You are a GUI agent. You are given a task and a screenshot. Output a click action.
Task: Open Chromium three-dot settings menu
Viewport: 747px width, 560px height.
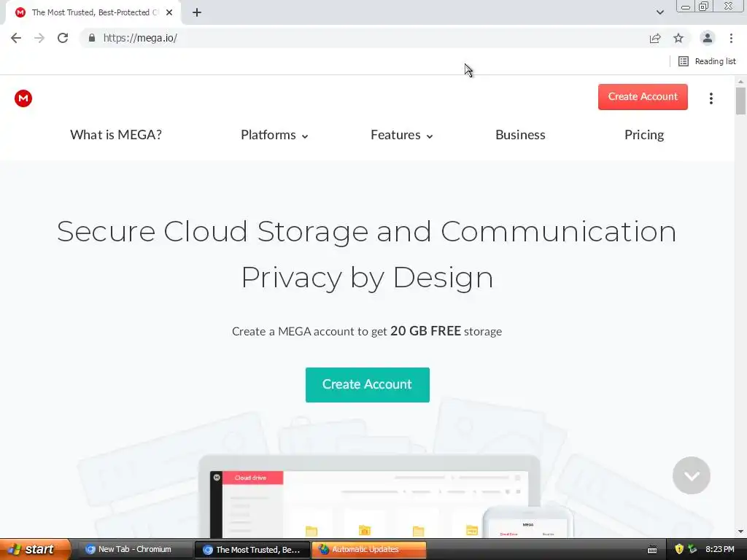[731, 38]
